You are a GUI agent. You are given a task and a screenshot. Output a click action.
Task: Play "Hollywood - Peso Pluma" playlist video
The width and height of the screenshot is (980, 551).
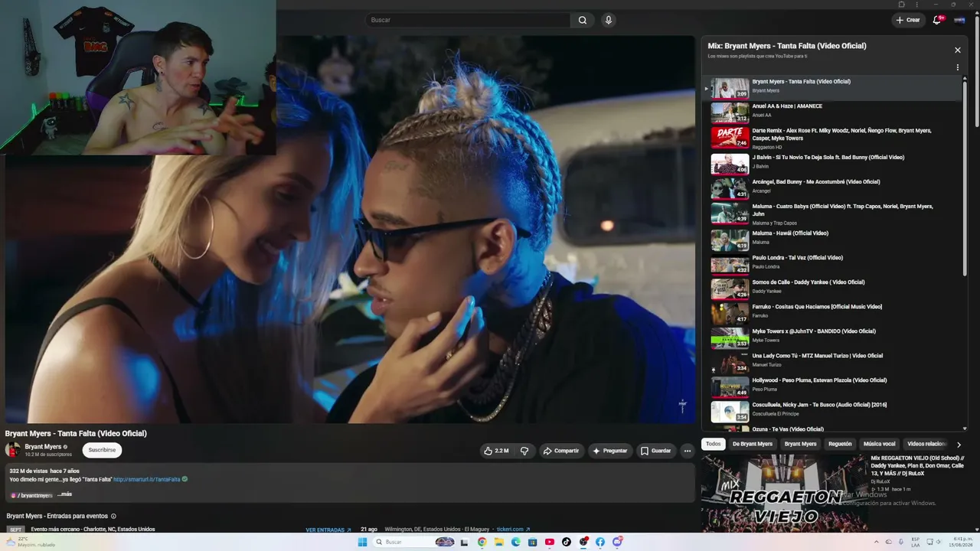tap(835, 386)
